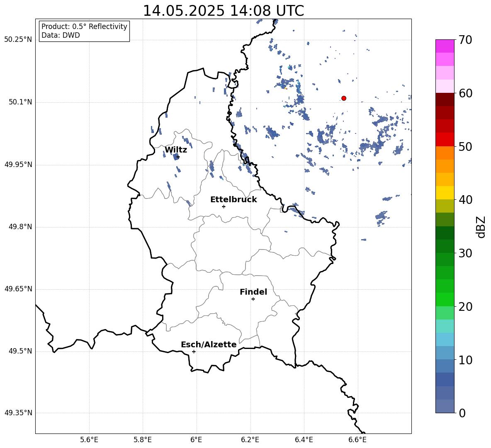Image resolution: width=491 pixels, height=448 pixels.
Task: Click the title "14.05.2025 14:08 UTC"
Action: point(223,11)
